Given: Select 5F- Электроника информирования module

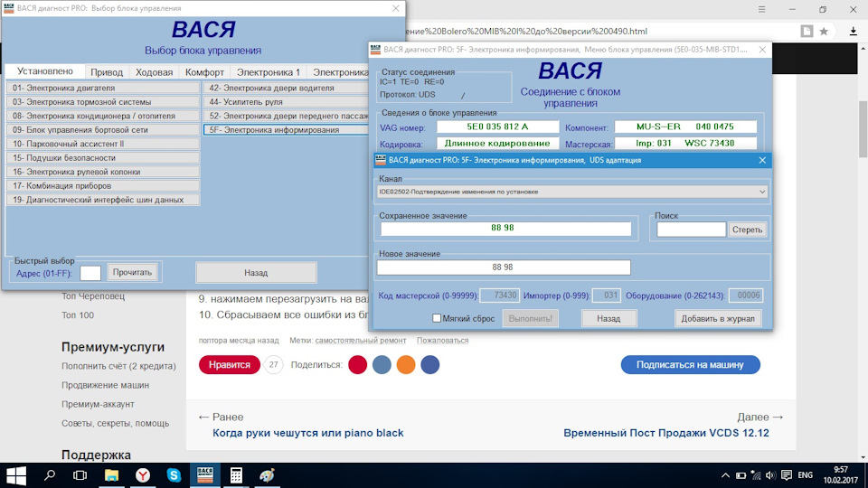Looking at the screenshot, I should click(x=286, y=130).
